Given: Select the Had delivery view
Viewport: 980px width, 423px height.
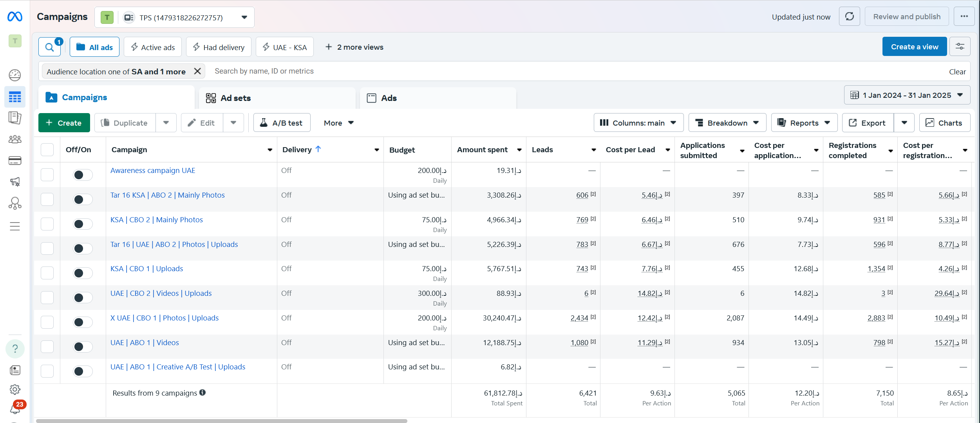Looking at the screenshot, I should pos(219,47).
